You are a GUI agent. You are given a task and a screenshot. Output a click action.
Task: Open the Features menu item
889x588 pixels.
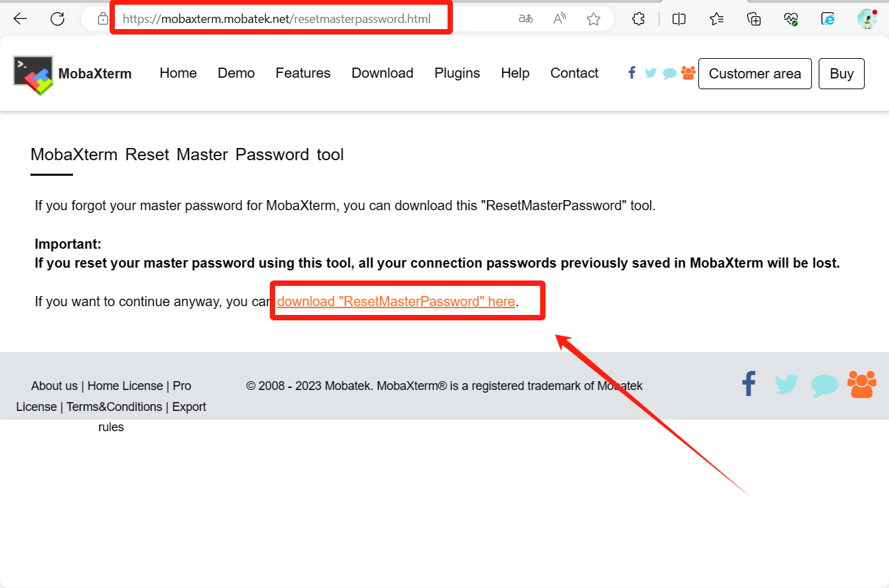303,73
